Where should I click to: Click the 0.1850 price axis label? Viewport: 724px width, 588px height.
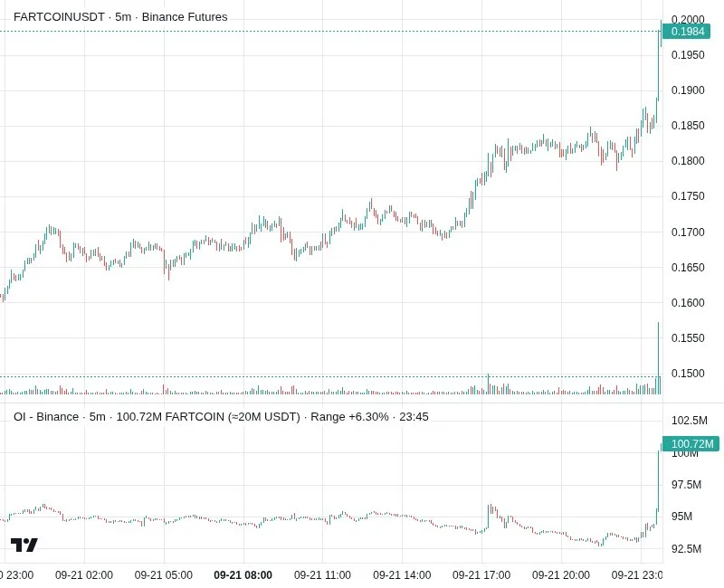(x=688, y=126)
